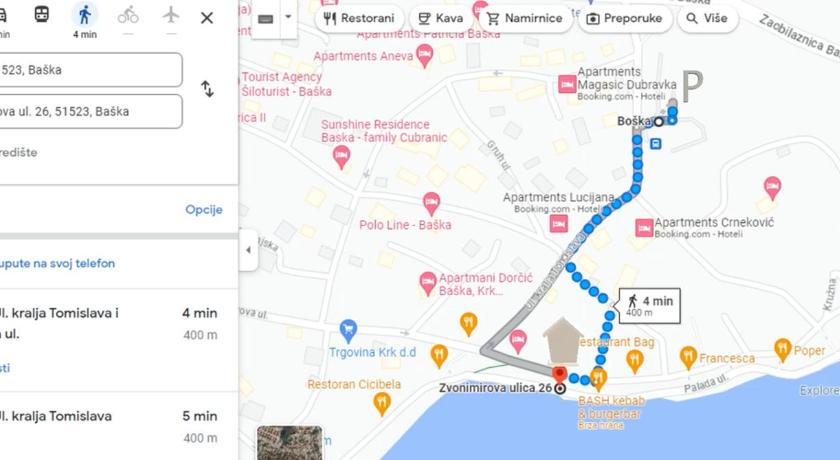
Task: Swap start and destination with reverse arrows
Action: click(x=207, y=89)
